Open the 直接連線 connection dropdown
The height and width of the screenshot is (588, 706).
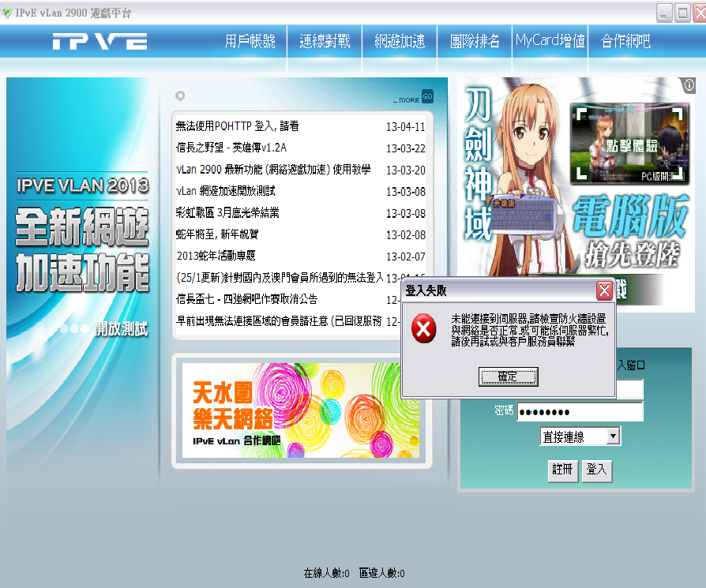click(x=580, y=436)
